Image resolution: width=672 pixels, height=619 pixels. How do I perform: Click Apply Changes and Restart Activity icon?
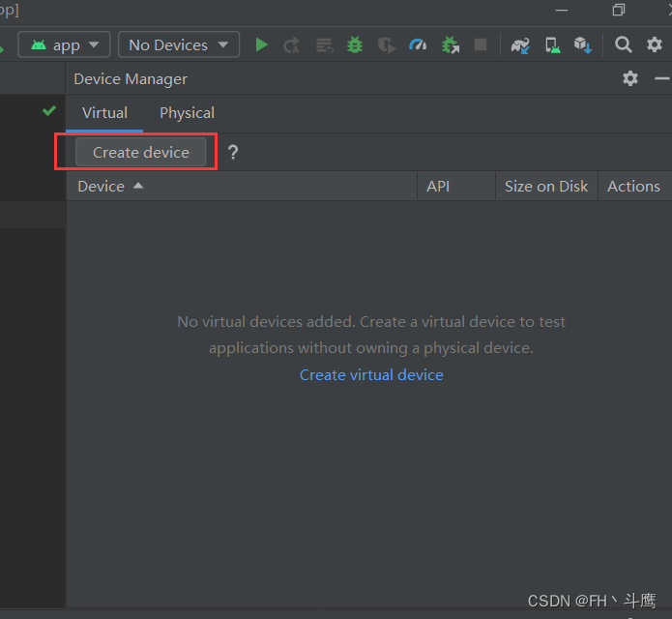point(292,45)
